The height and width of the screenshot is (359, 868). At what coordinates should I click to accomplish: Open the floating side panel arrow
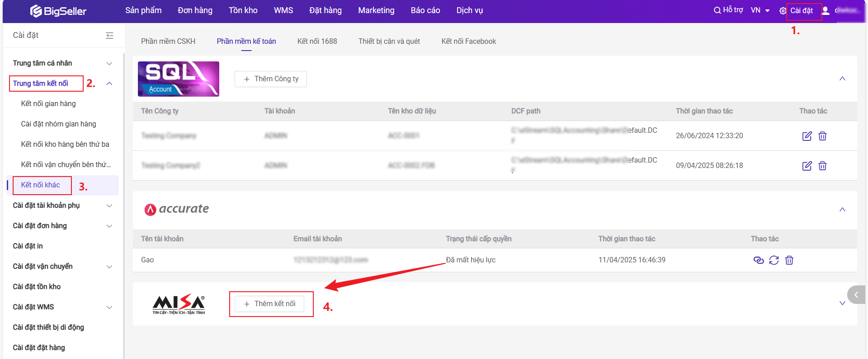[x=856, y=294]
